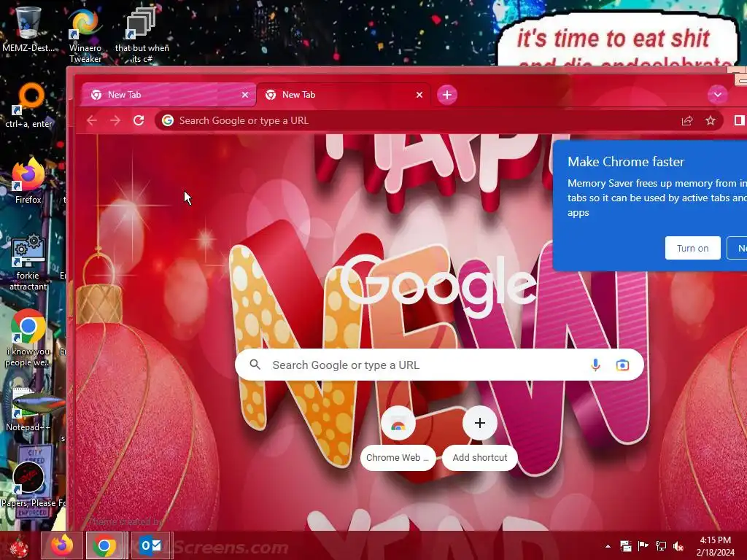747x560 pixels.
Task: Switch to Firefox in the taskbar
Action: (x=62, y=545)
